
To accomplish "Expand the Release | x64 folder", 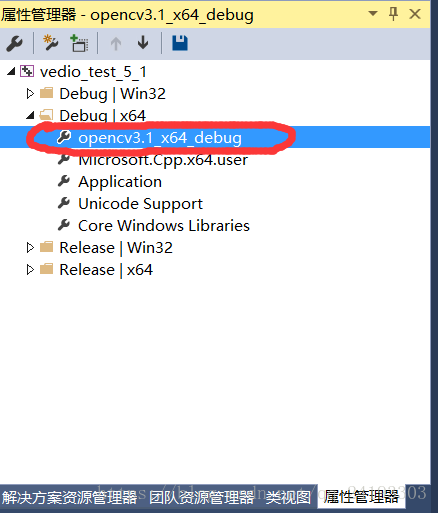I will 30,270.
